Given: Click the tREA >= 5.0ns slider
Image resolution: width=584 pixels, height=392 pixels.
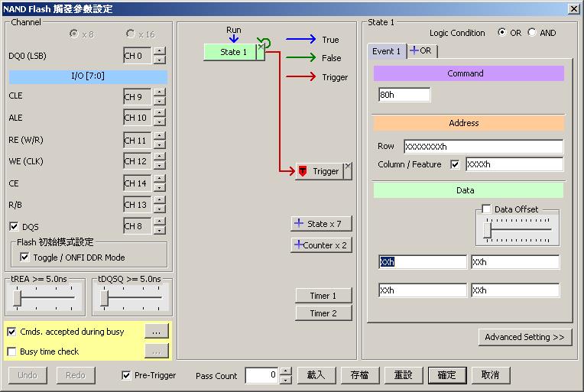Looking at the screenshot, I should (44, 297).
